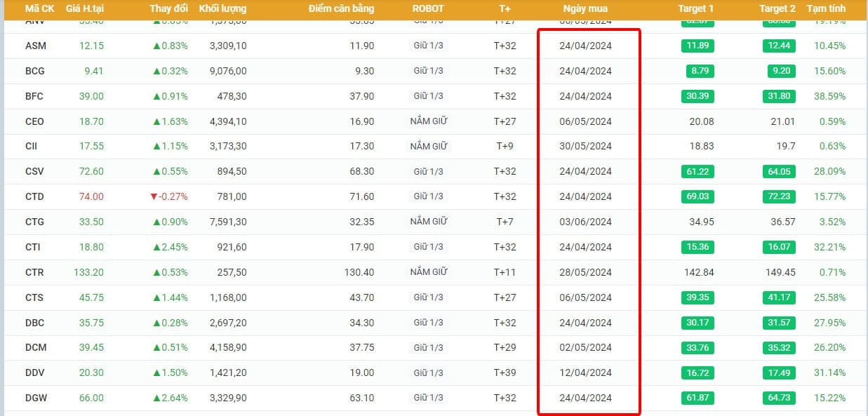The width and height of the screenshot is (868, 416).
Task: Click green Target 2 badge 64.73
Action: pyautogui.click(x=779, y=398)
